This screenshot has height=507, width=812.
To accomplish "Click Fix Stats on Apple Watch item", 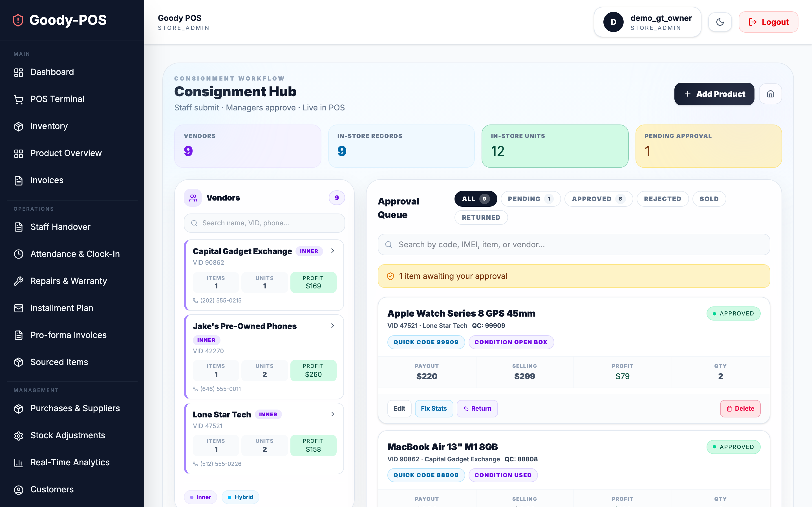I will [x=434, y=408].
